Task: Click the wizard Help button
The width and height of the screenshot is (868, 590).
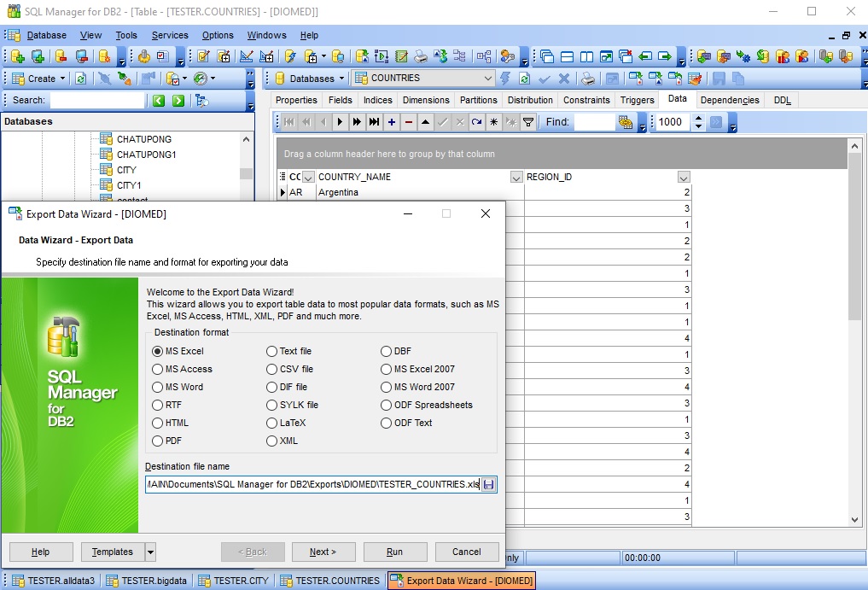Action: point(41,552)
